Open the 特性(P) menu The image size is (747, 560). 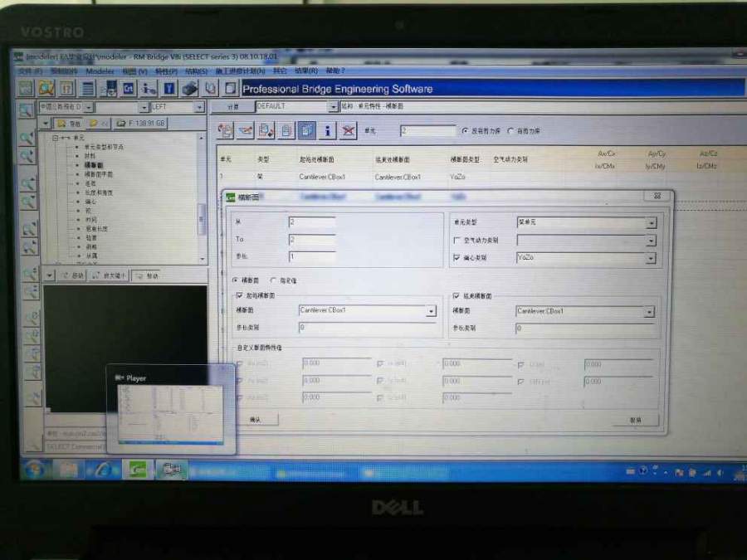pyautogui.click(x=166, y=71)
